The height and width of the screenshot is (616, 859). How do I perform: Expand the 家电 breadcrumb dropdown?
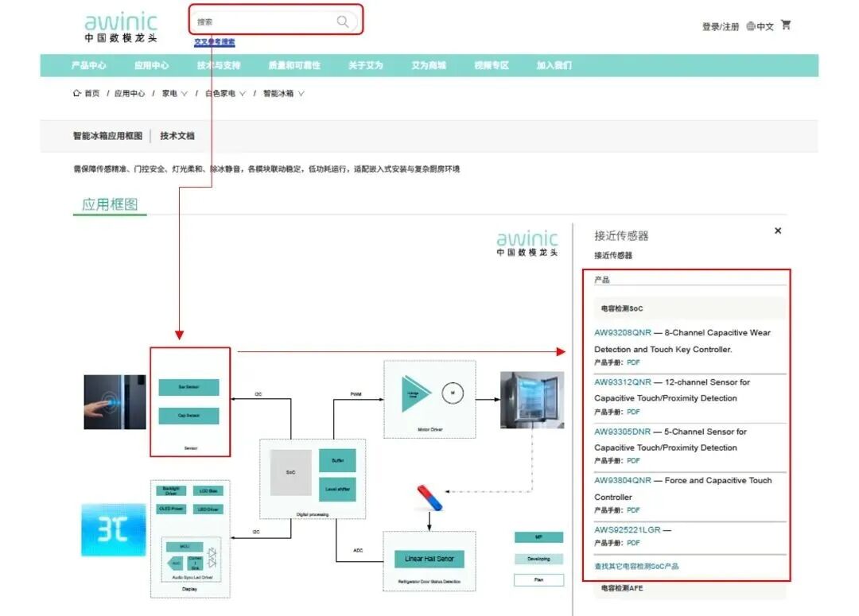tap(185, 94)
